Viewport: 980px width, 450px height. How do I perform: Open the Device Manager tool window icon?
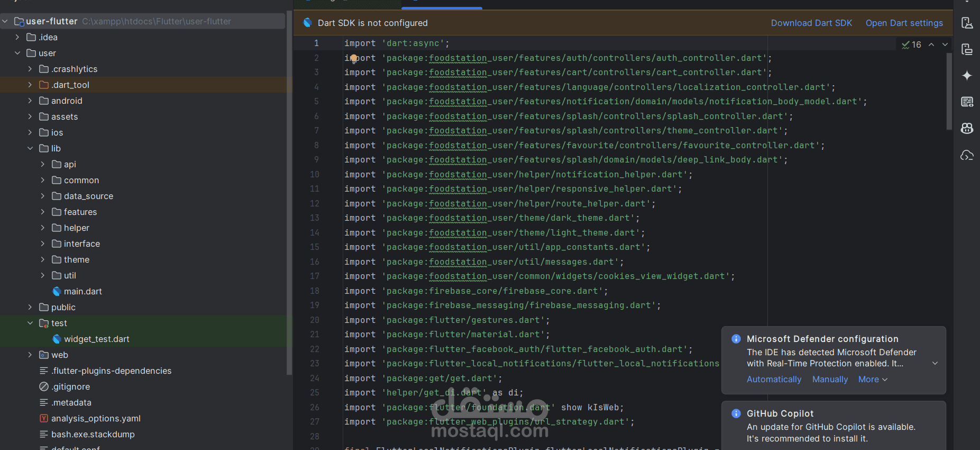[967, 23]
